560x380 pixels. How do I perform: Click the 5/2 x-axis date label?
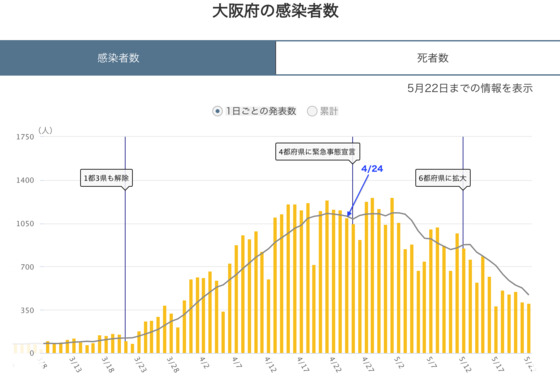pyautogui.click(x=399, y=363)
